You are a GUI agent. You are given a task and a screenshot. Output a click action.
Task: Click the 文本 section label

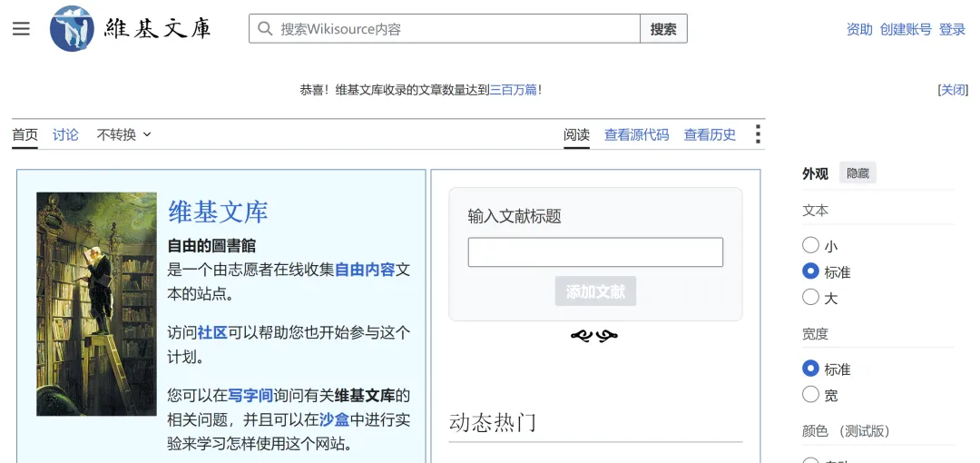[815, 211]
